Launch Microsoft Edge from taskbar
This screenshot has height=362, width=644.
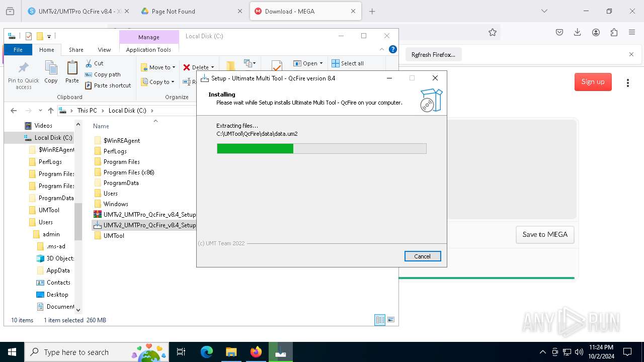[207, 352]
